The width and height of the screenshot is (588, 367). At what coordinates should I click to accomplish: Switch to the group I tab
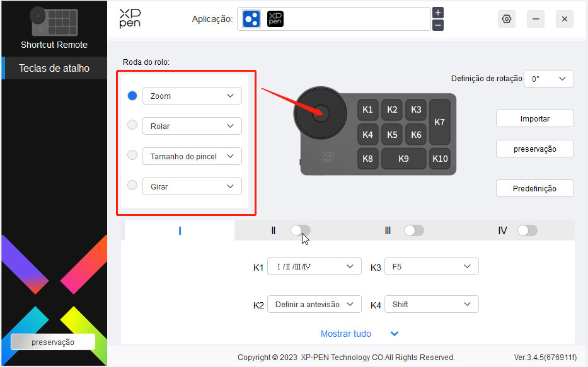(x=180, y=231)
